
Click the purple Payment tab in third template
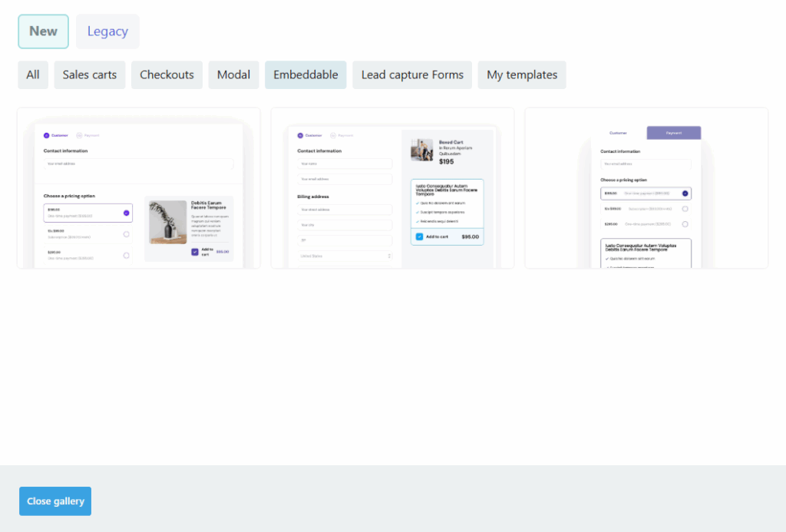pyautogui.click(x=673, y=133)
